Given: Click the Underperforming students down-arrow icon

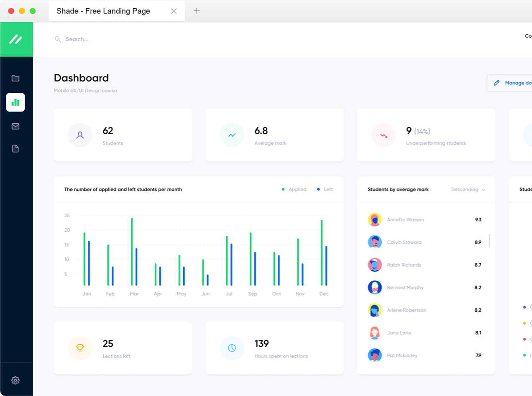Looking at the screenshot, I should click(x=384, y=135).
